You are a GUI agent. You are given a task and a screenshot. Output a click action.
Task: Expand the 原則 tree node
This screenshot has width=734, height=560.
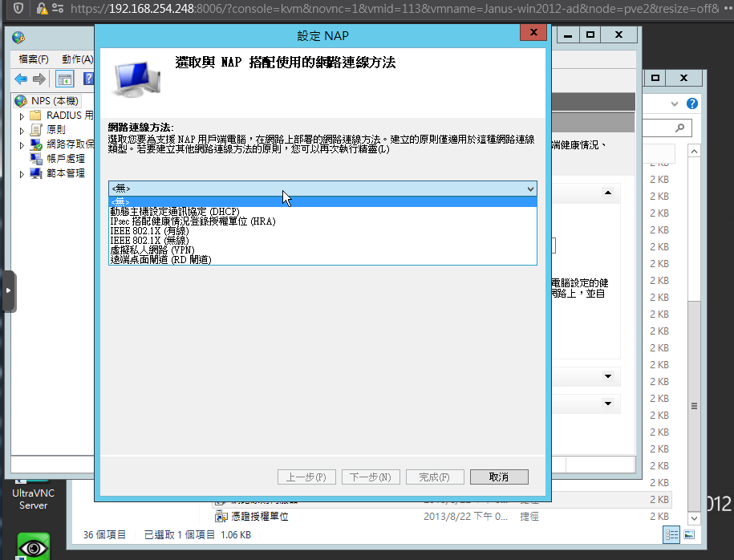click(22, 130)
